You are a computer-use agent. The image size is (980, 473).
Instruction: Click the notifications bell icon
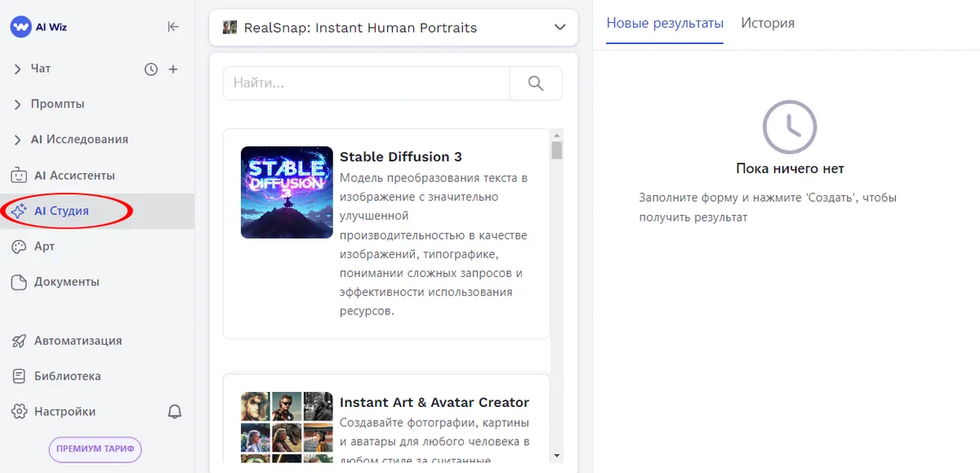pos(175,412)
